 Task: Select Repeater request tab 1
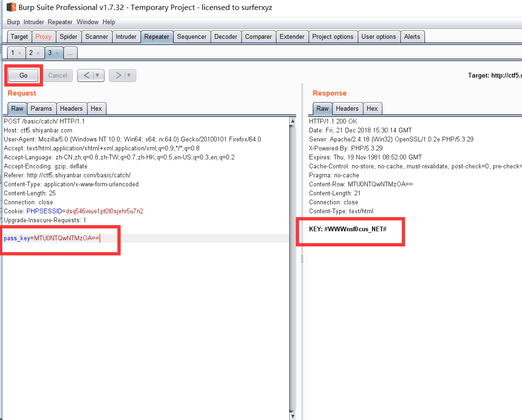(x=13, y=52)
